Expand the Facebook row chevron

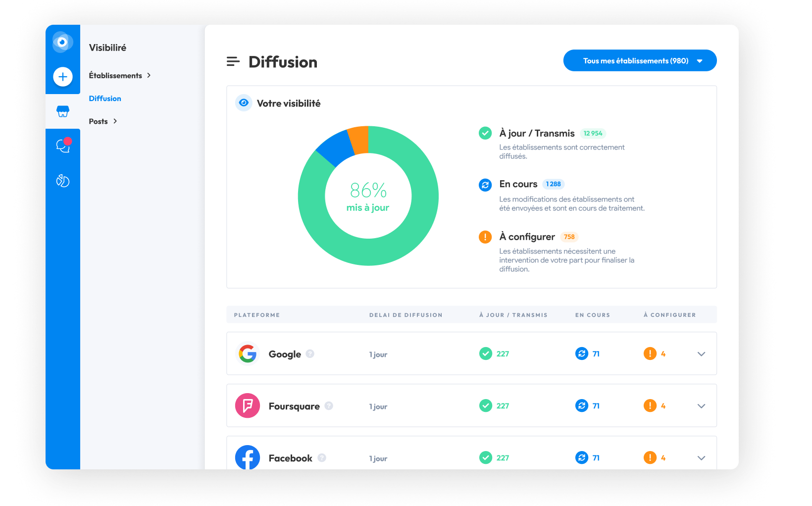pyautogui.click(x=701, y=458)
